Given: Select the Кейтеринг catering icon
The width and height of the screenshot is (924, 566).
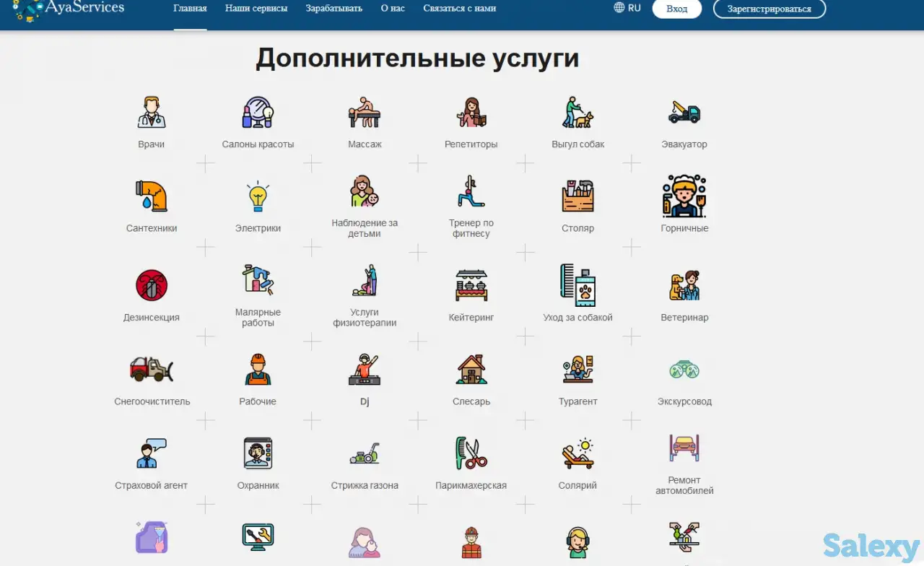Looking at the screenshot, I should [x=471, y=284].
